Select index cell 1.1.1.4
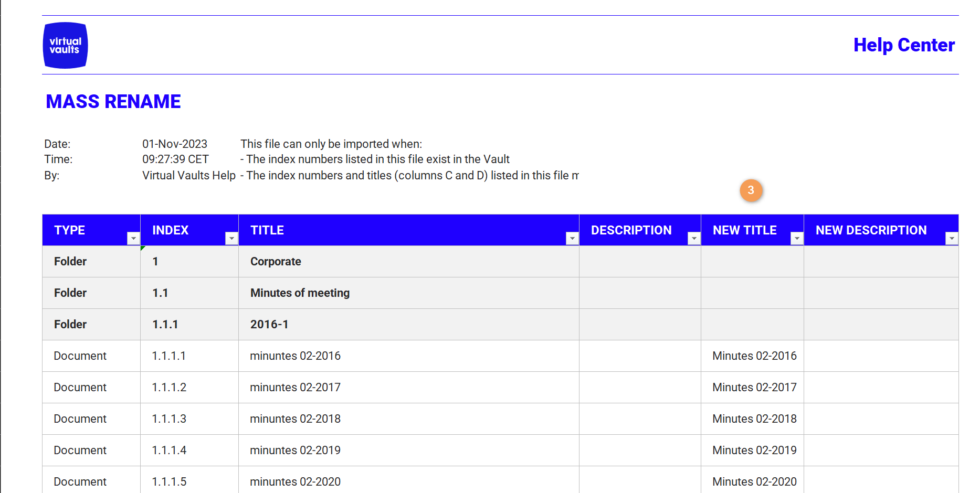Image resolution: width=980 pixels, height=493 pixels. click(189, 451)
